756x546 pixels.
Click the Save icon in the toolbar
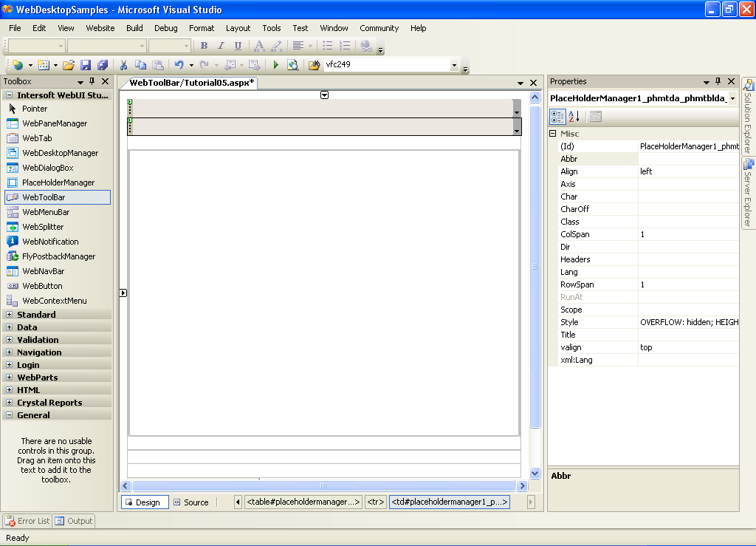tap(86, 65)
